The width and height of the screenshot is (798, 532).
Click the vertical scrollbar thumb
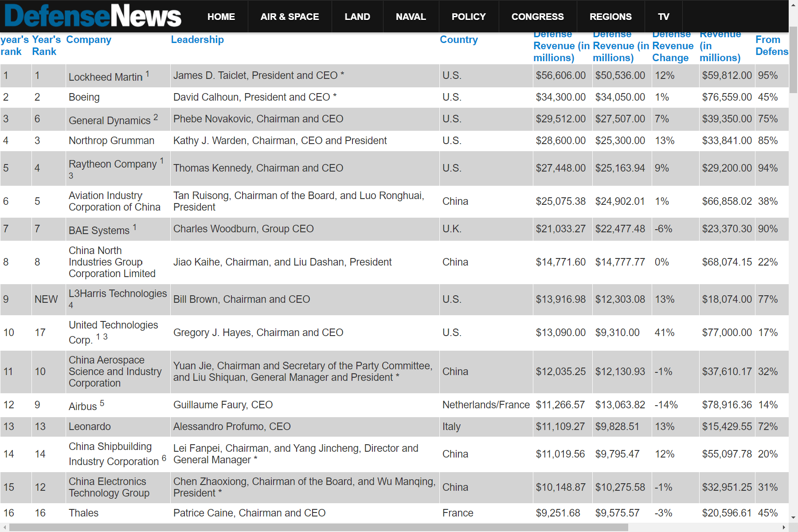794,60
